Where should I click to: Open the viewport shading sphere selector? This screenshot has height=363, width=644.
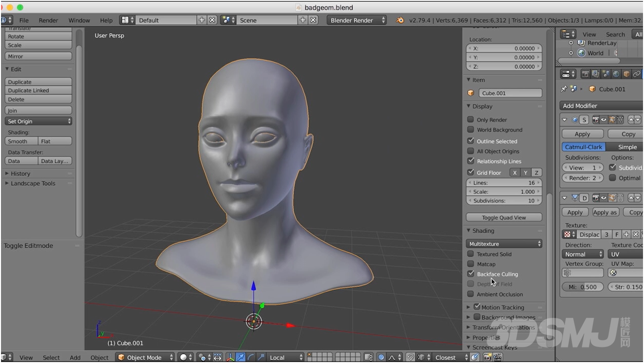click(186, 357)
